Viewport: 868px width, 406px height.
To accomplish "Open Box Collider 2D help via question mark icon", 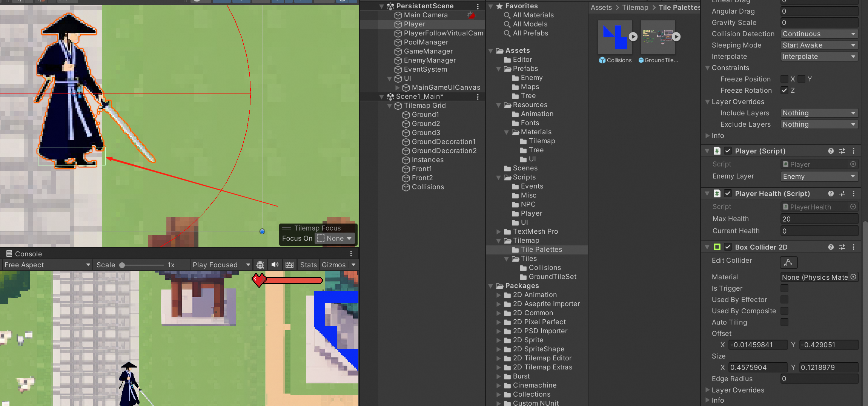I will (831, 247).
